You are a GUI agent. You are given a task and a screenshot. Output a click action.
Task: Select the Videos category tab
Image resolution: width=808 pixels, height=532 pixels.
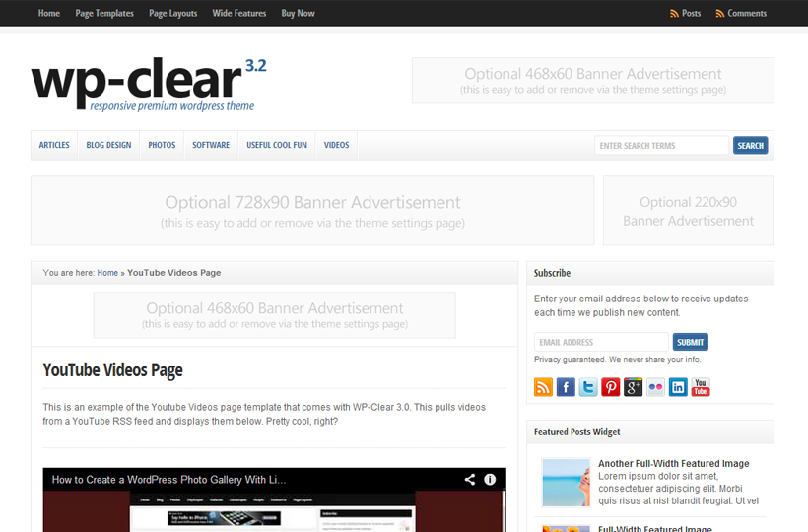point(336,145)
